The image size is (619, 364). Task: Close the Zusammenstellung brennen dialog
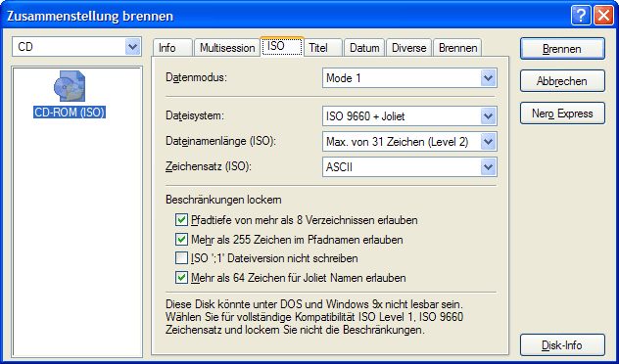tap(603, 17)
